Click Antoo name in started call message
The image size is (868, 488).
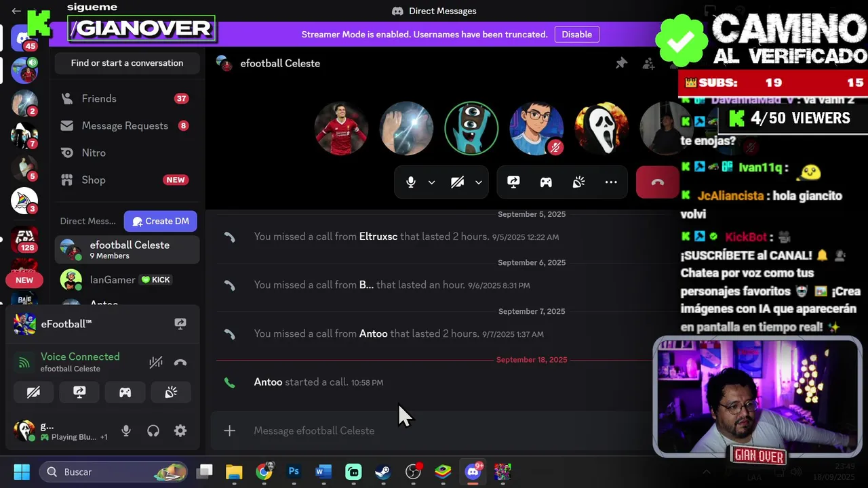pyautogui.click(x=268, y=382)
